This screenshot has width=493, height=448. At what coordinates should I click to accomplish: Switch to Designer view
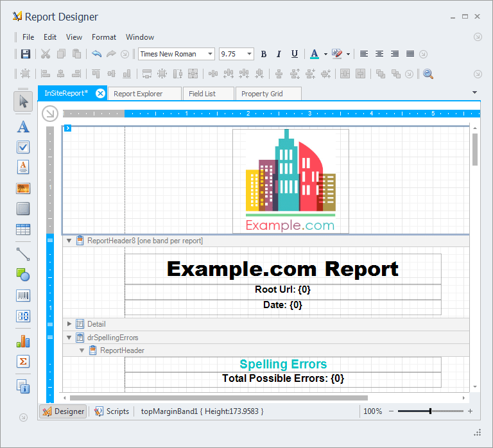coord(63,411)
